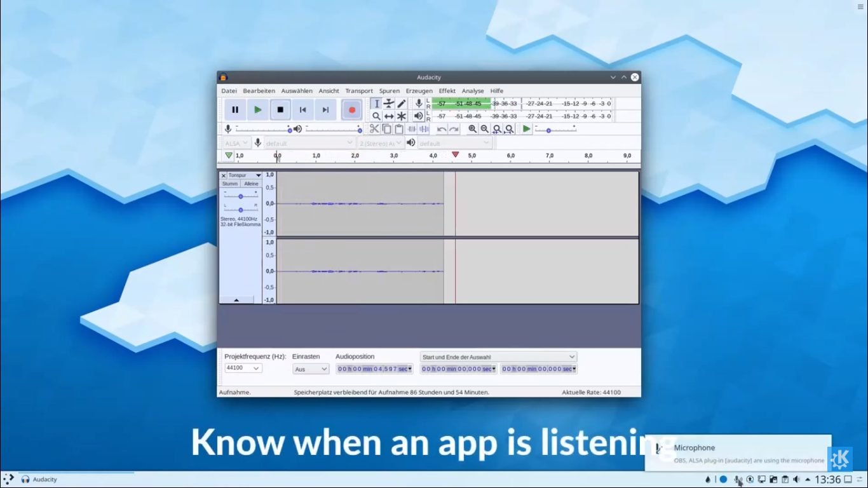The height and width of the screenshot is (488, 868).
Task: Pause playback with the Pause button
Action: (235, 110)
